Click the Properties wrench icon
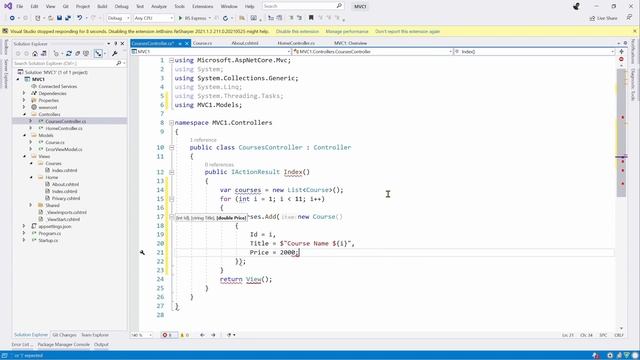 [x=115, y=53]
